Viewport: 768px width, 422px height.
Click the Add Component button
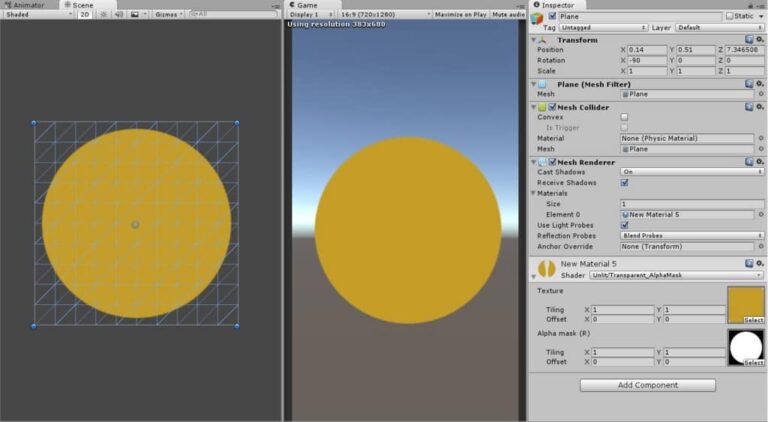point(647,385)
